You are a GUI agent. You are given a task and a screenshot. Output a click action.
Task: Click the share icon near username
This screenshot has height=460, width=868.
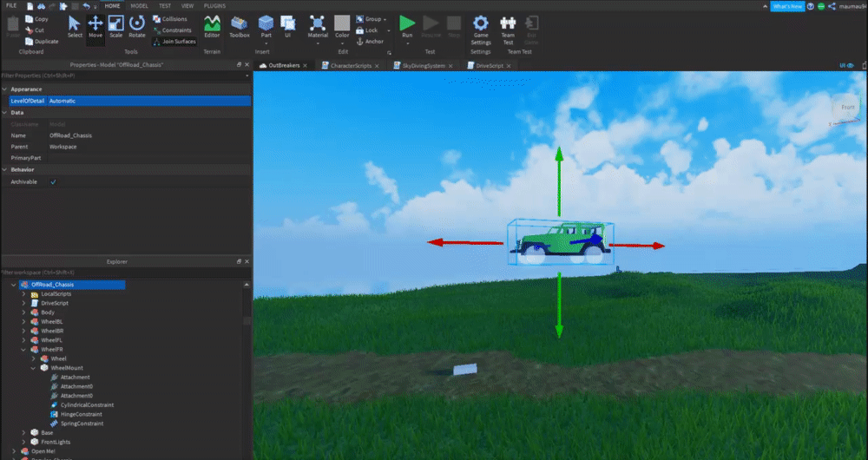click(x=832, y=6)
